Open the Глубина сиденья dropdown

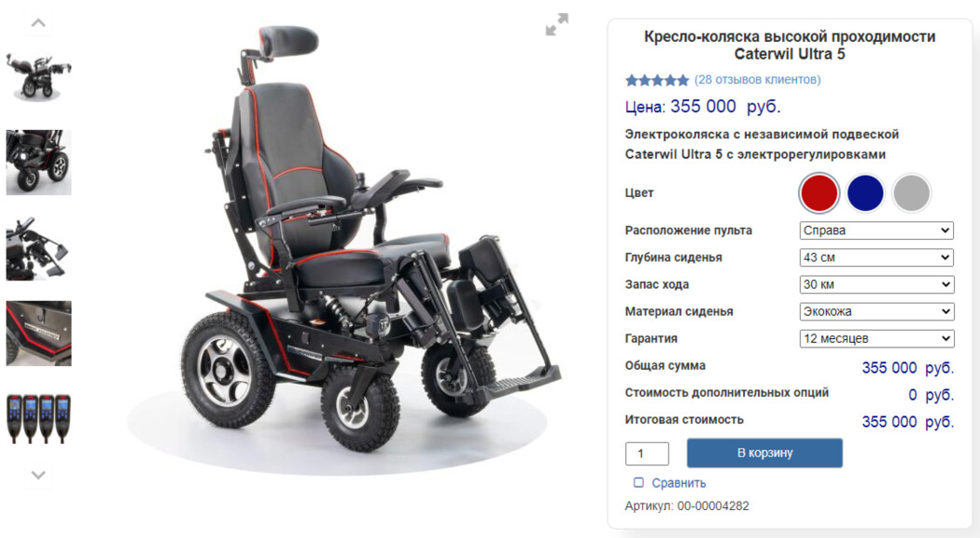(876, 257)
